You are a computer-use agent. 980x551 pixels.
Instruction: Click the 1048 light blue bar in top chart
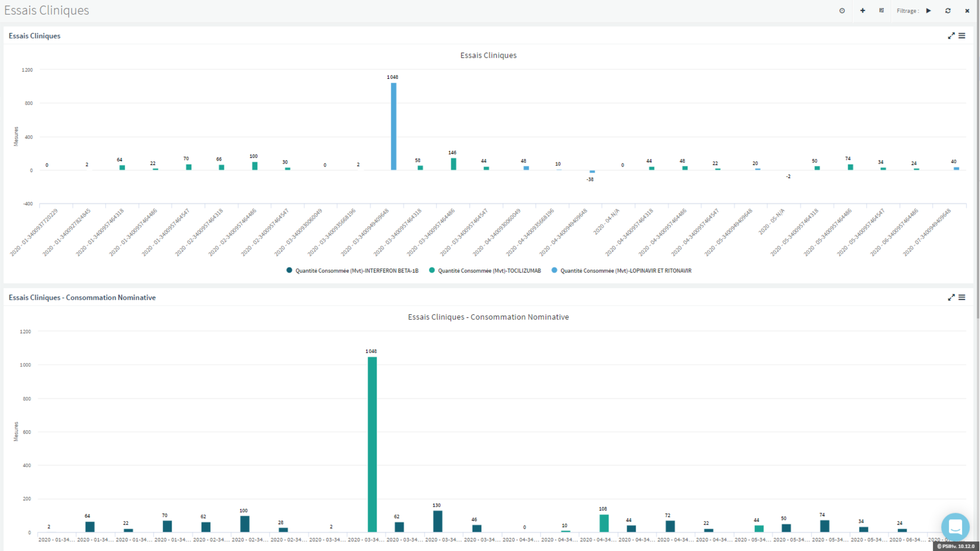tap(393, 126)
